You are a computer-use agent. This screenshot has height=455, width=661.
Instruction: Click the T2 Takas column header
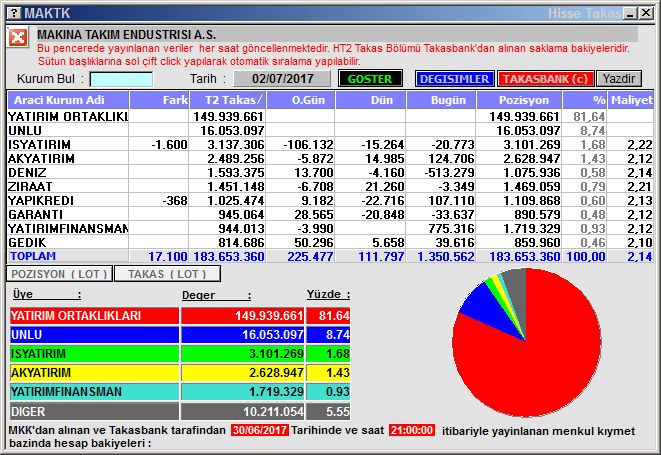pos(227,100)
